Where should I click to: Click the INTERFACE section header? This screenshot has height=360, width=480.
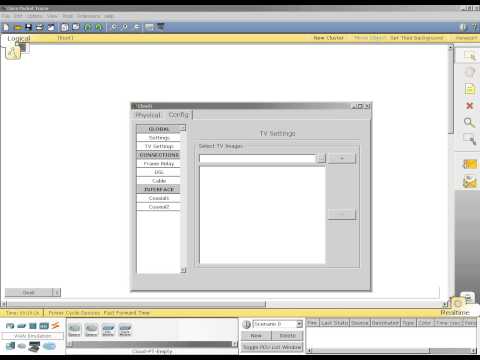[x=159, y=189]
